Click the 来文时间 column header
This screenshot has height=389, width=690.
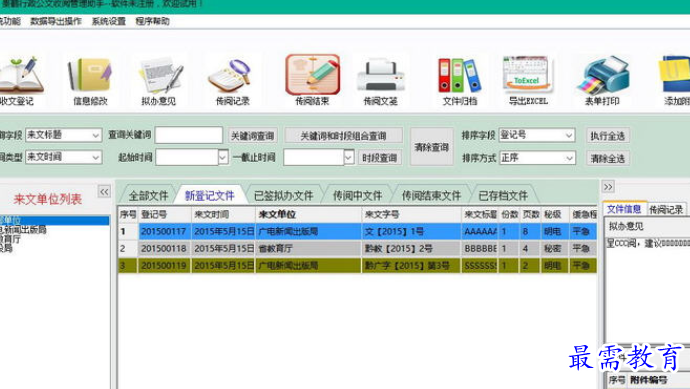pyautogui.click(x=223, y=214)
